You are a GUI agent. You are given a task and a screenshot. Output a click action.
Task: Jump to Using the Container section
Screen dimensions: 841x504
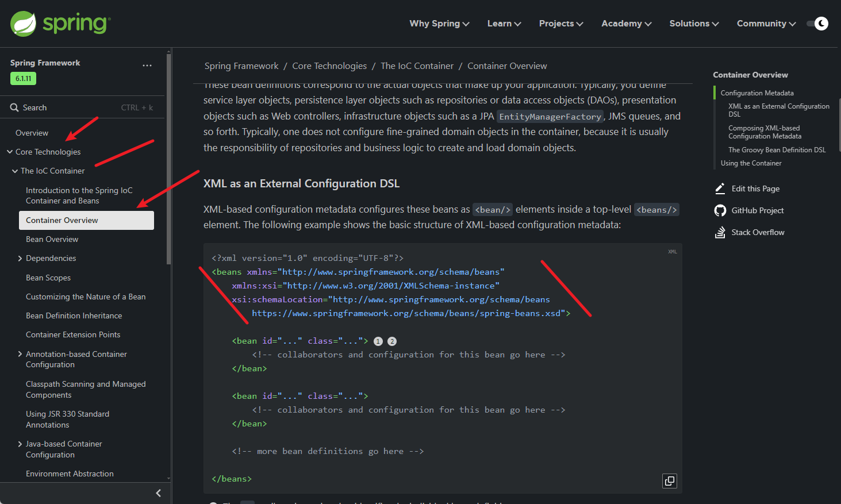751,163
